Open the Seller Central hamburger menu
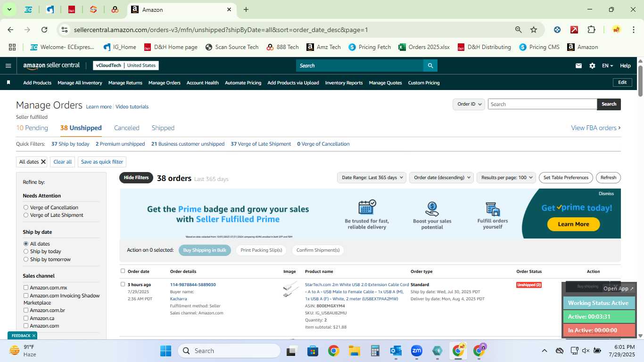The height and width of the screenshot is (362, 644). pyautogui.click(x=8, y=66)
